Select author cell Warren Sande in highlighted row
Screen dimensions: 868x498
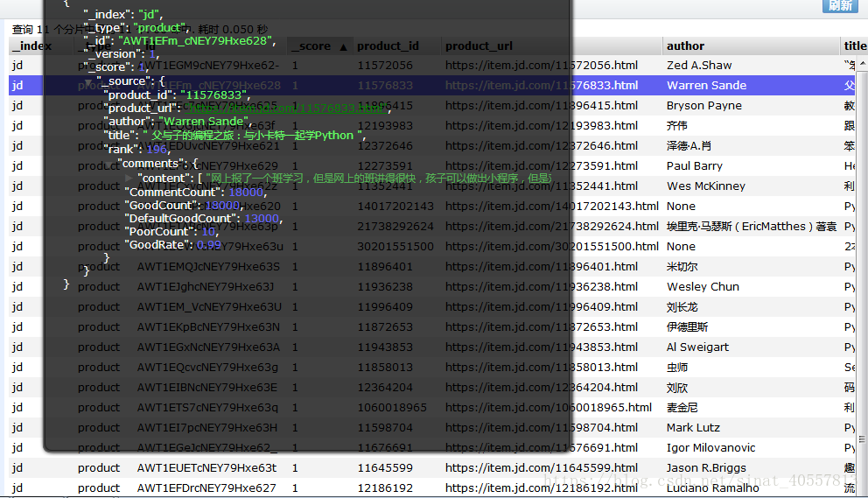(706, 85)
